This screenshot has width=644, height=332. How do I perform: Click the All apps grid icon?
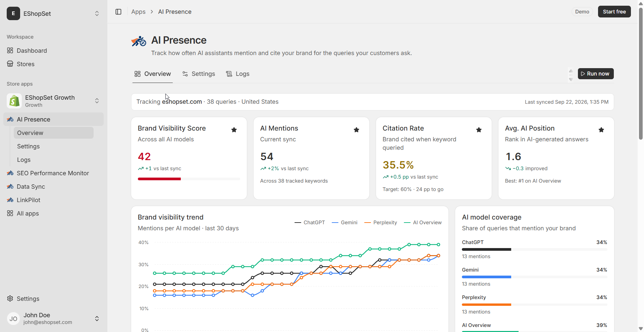pos(10,214)
